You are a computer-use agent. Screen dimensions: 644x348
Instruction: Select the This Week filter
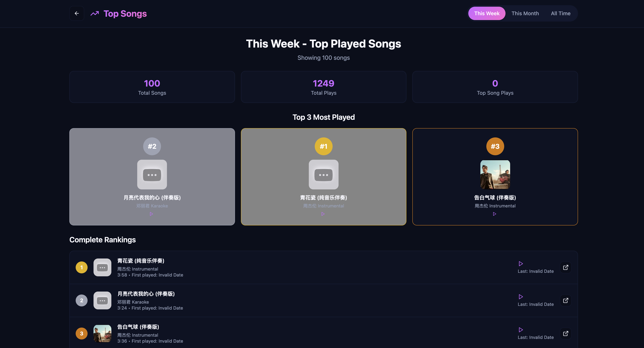point(487,13)
